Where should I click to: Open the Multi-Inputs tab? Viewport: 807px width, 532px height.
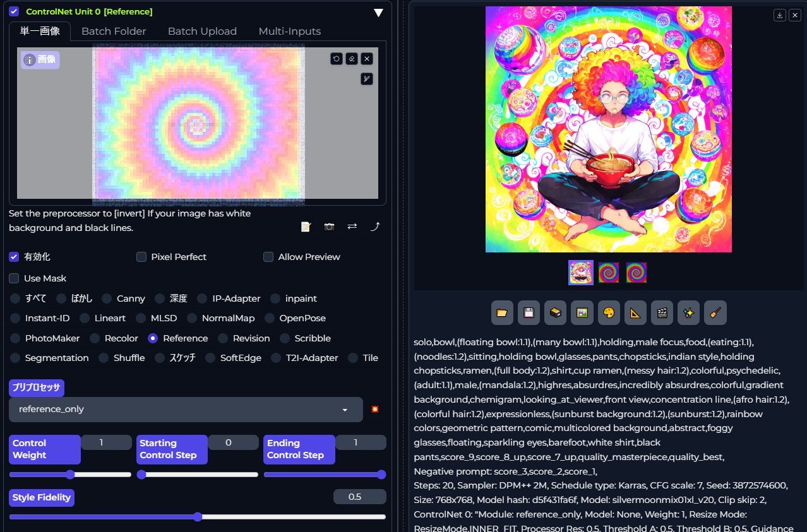[x=289, y=31]
